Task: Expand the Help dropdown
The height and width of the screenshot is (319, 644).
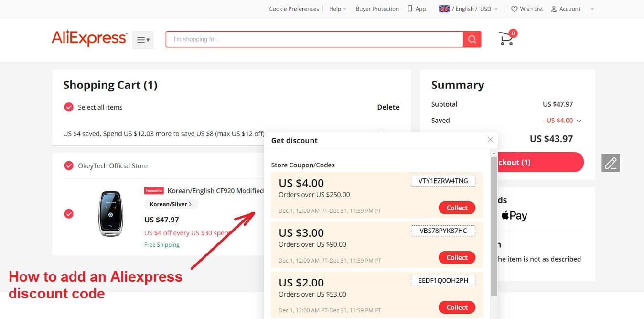Action: tap(338, 9)
